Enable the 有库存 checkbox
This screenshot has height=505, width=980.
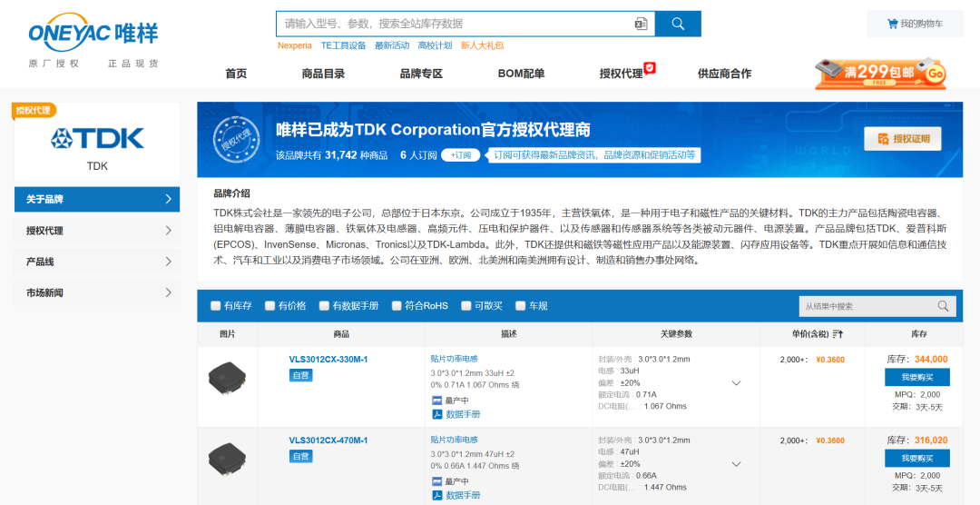coord(216,306)
